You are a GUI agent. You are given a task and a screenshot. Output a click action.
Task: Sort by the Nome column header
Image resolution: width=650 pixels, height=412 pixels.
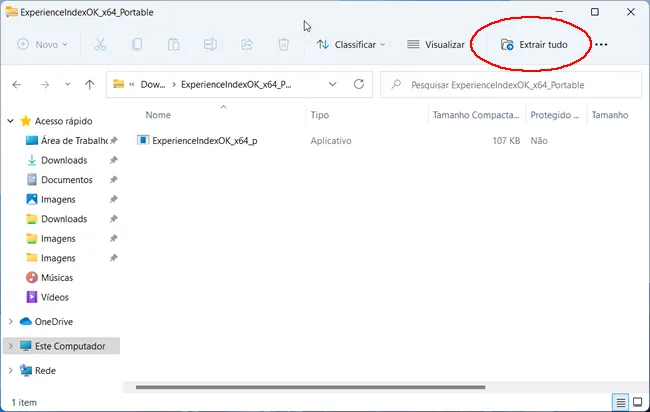coord(158,115)
